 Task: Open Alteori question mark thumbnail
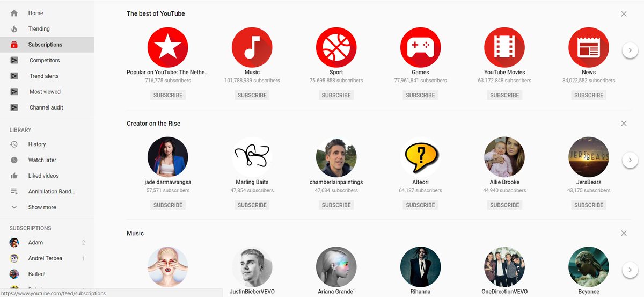point(421,157)
